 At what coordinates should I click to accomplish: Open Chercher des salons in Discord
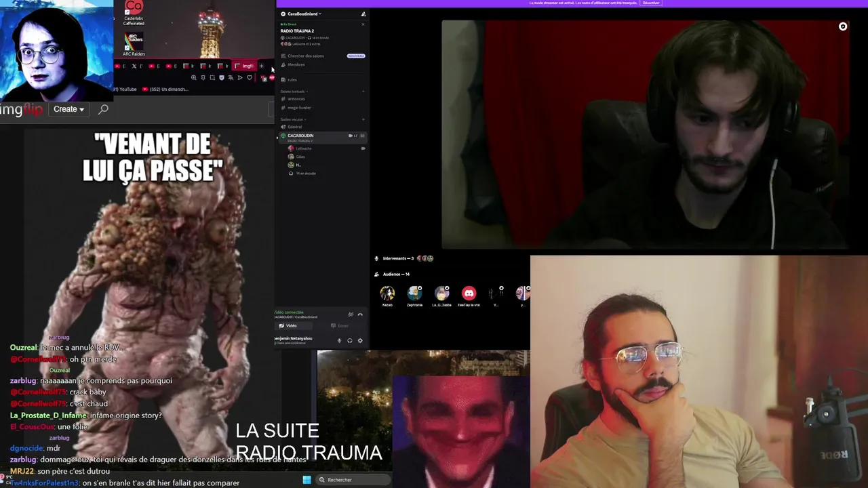coord(305,56)
